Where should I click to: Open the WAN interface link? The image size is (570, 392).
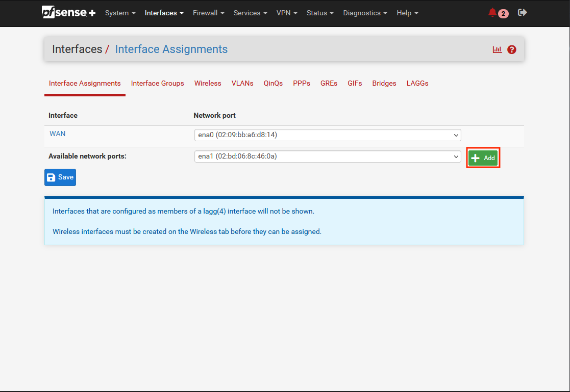(x=58, y=134)
